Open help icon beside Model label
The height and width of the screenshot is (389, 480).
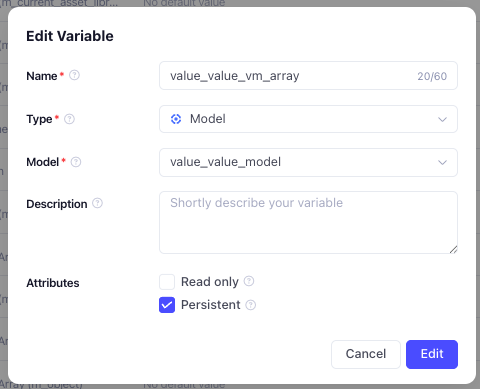tap(76, 162)
